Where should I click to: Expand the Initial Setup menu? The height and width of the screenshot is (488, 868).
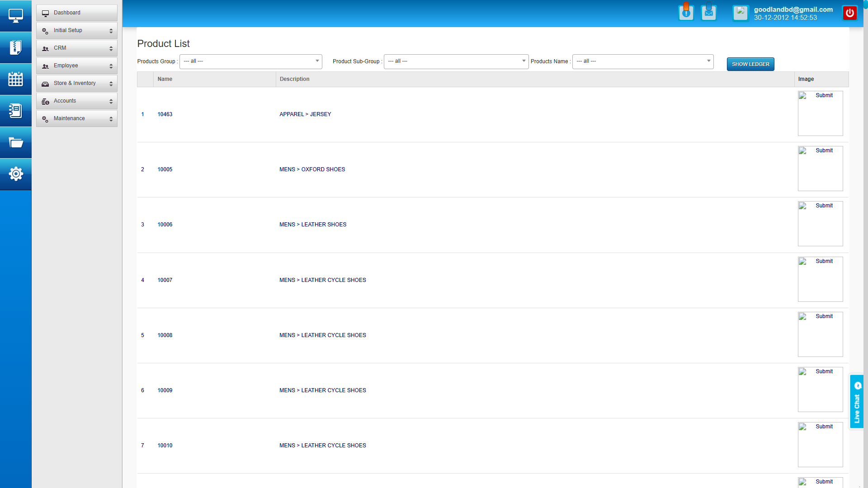(76, 30)
